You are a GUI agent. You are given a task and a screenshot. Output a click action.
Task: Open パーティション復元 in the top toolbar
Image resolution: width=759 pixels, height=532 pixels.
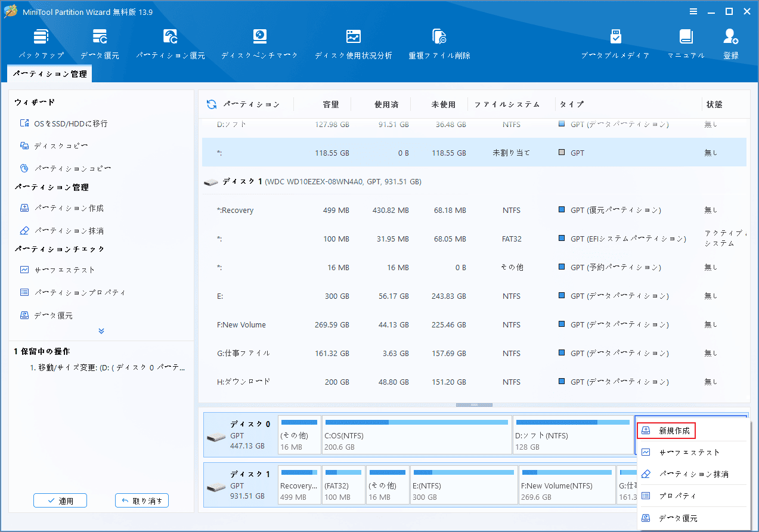point(171,44)
